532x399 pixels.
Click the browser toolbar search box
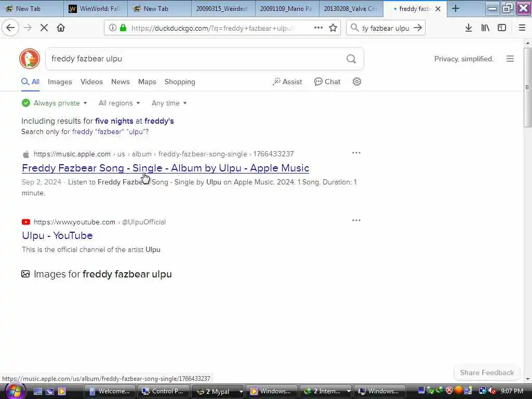click(x=385, y=28)
